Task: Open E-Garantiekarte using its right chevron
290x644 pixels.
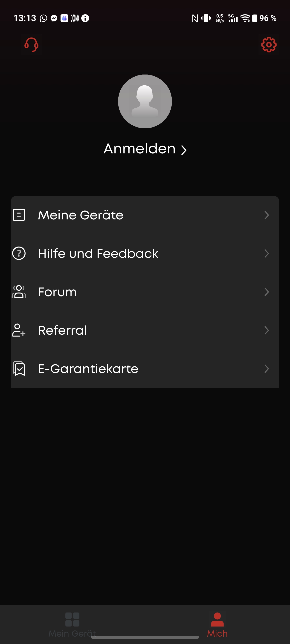Action: pyautogui.click(x=267, y=368)
